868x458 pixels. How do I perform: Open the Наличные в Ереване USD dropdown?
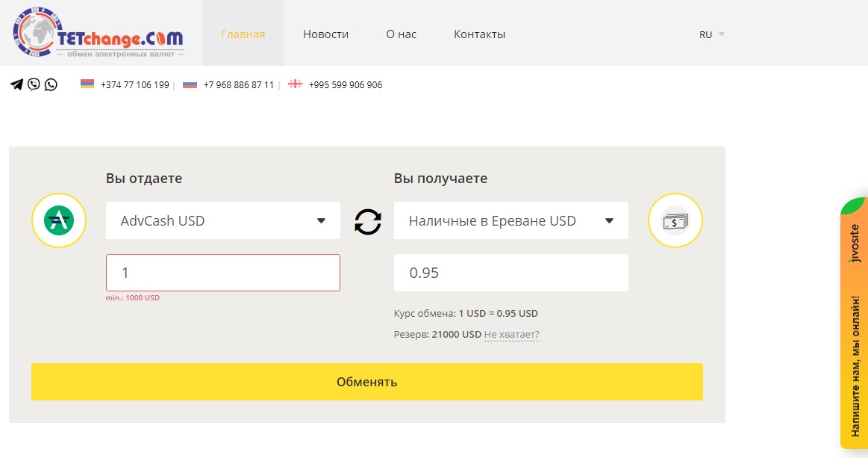point(511,220)
